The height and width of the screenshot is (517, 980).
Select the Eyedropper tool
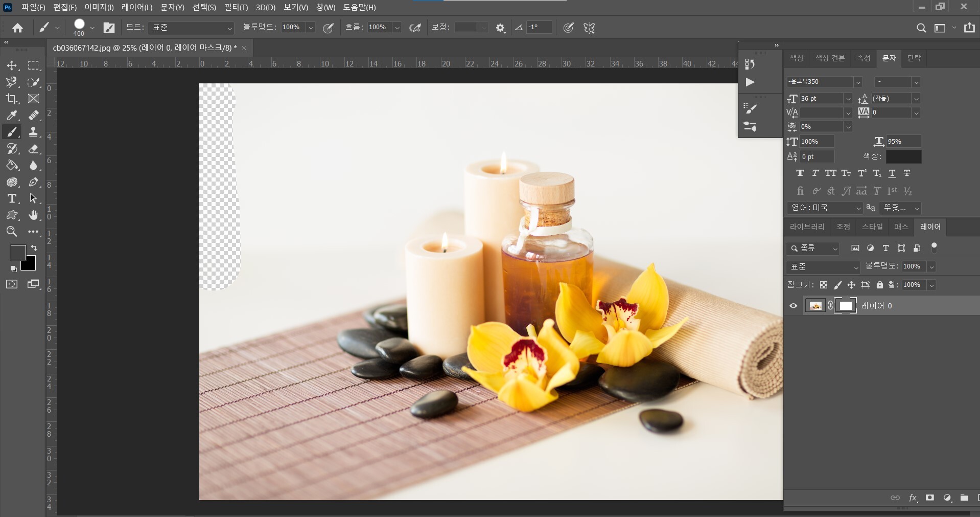tap(12, 116)
